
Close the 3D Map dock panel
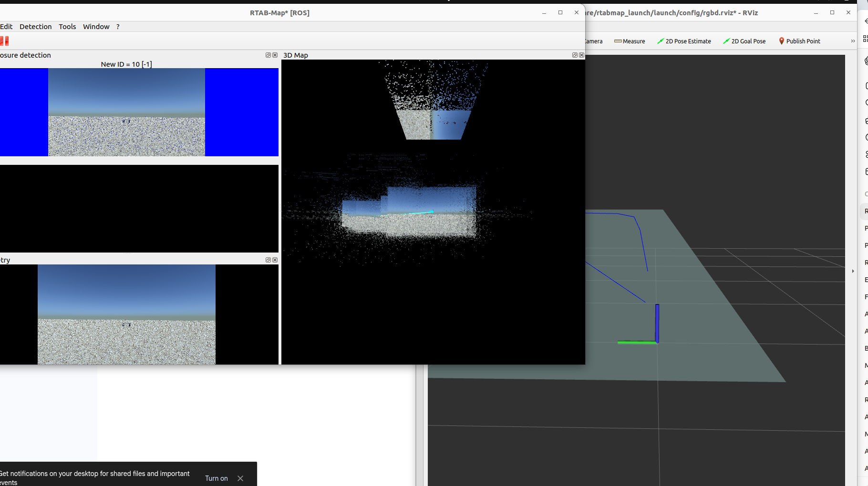[x=581, y=55]
